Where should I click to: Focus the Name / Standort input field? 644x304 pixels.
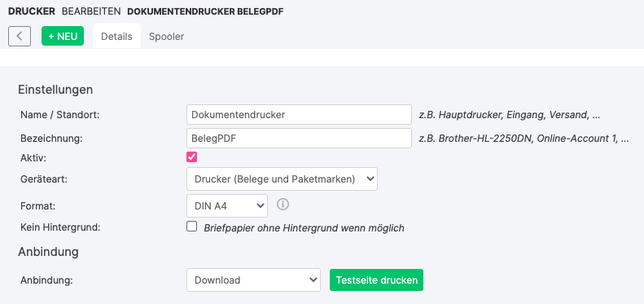[299, 114]
